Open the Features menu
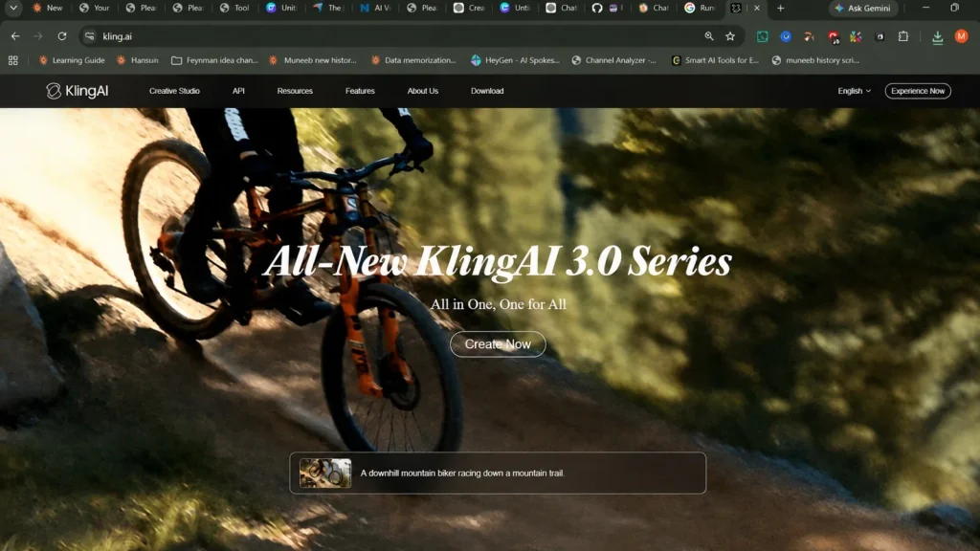This screenshot has height=551, width=980. (x=360, y=91)
